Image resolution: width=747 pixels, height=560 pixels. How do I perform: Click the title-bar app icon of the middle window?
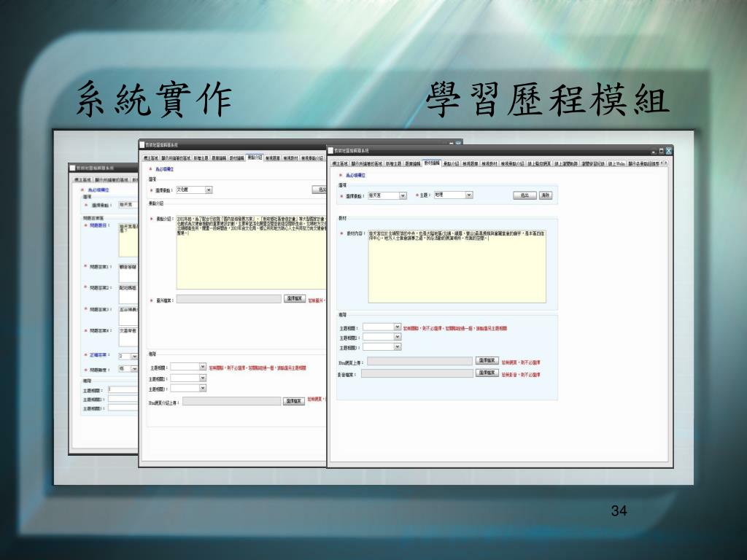[x=142, y=145]
